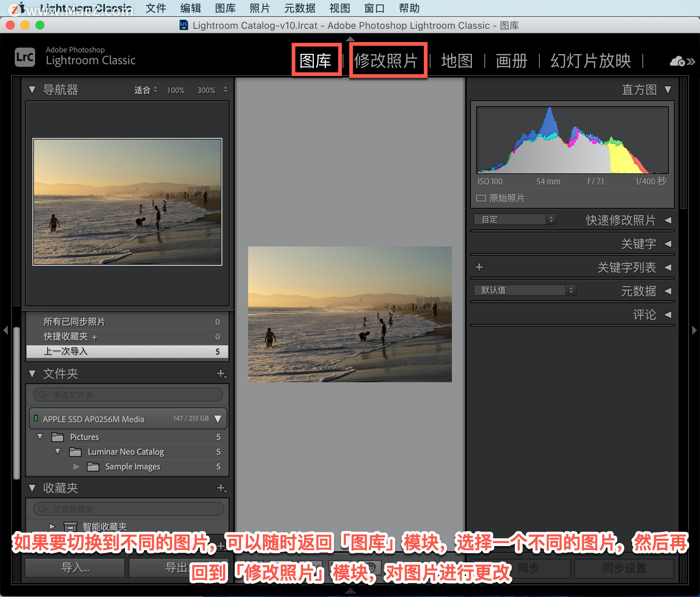Expand the Comments panel

point(668,315)
